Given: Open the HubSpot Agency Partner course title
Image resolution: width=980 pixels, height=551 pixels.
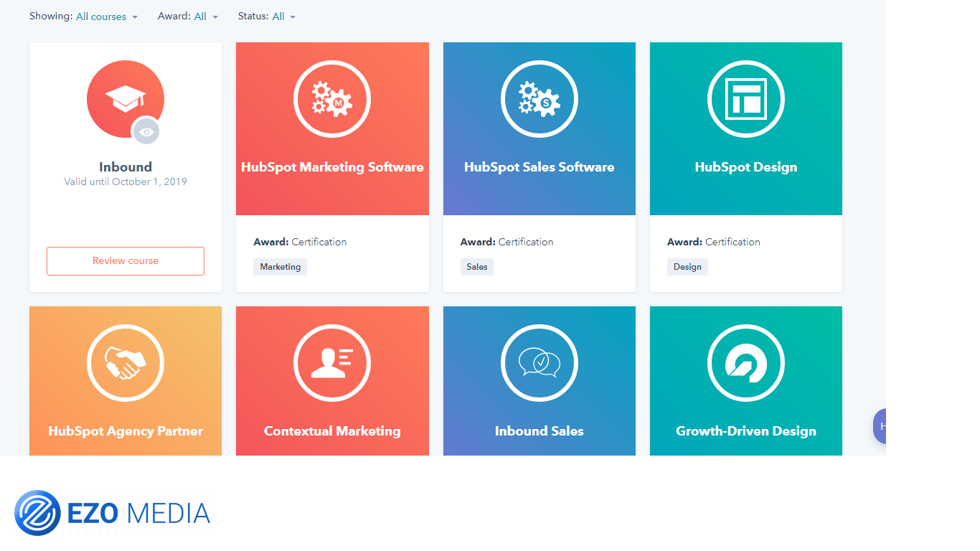Looking at the screenshot, I should point(126,431).
